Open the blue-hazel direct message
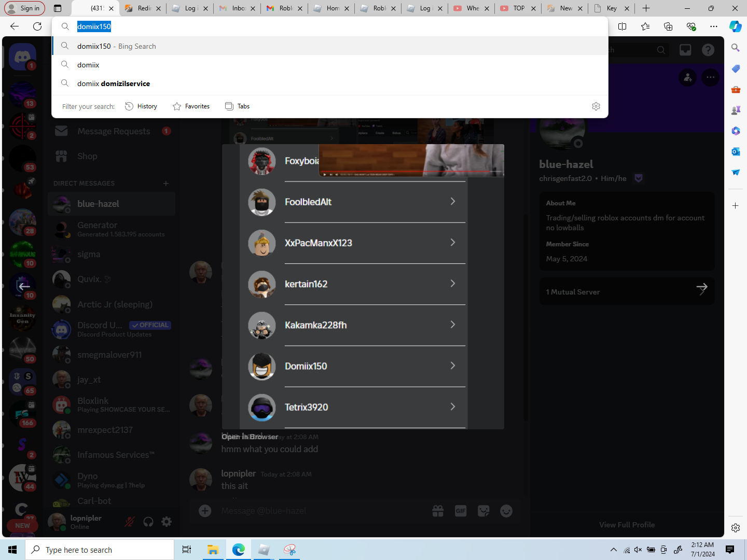Image resolution: width=747 pixels, height=560 pixels. [112, 204]
